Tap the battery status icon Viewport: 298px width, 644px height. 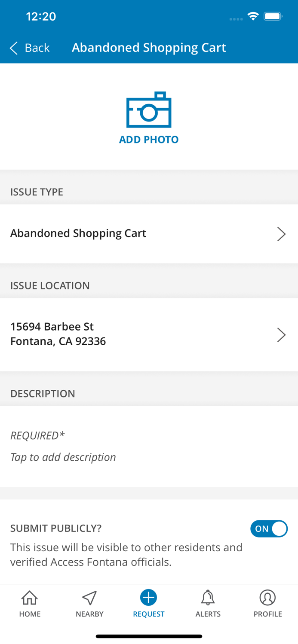(273, 16)
